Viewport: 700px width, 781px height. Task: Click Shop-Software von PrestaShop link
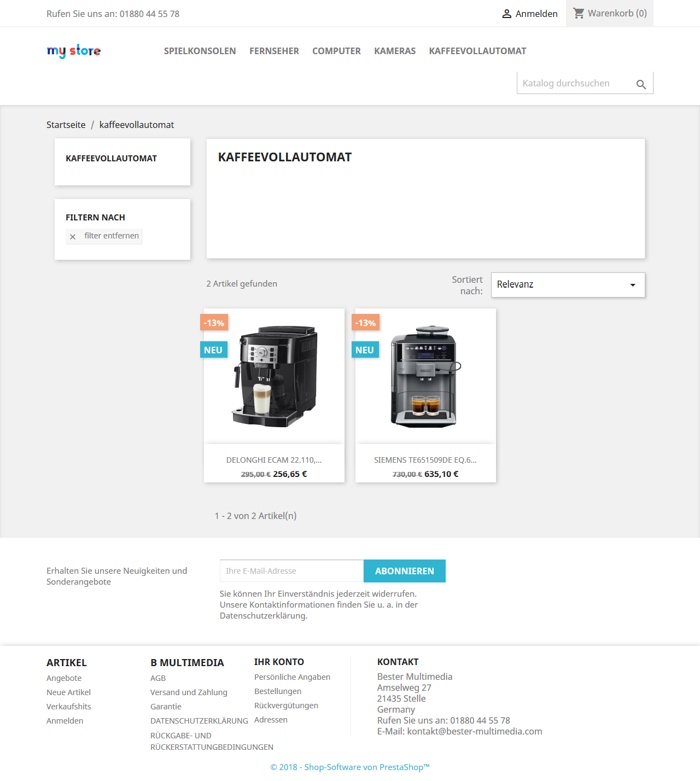350,767
